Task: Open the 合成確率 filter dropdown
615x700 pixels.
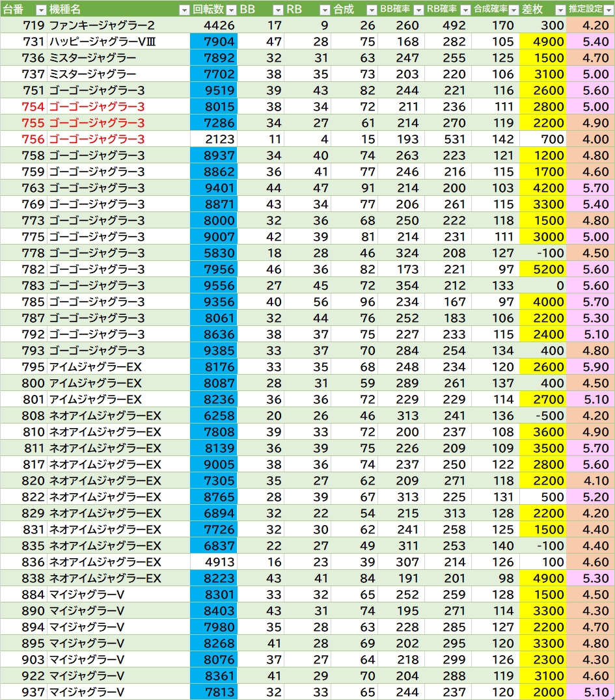Action: click(x=513, y=10)
